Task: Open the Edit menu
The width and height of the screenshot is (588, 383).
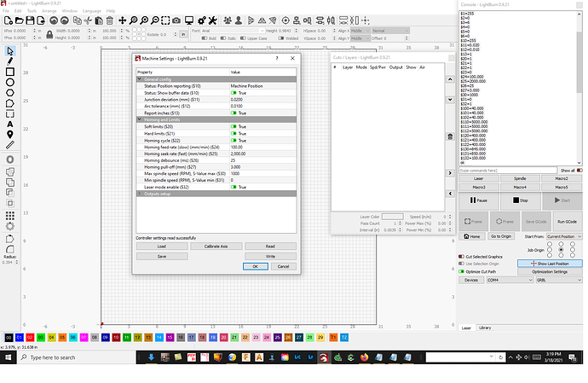Action: click(18, 11)
